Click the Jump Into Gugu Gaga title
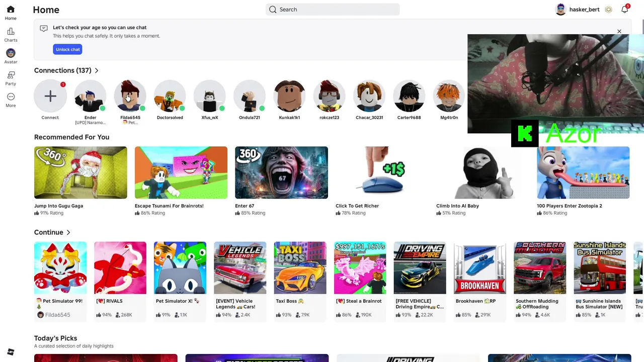 59,206
